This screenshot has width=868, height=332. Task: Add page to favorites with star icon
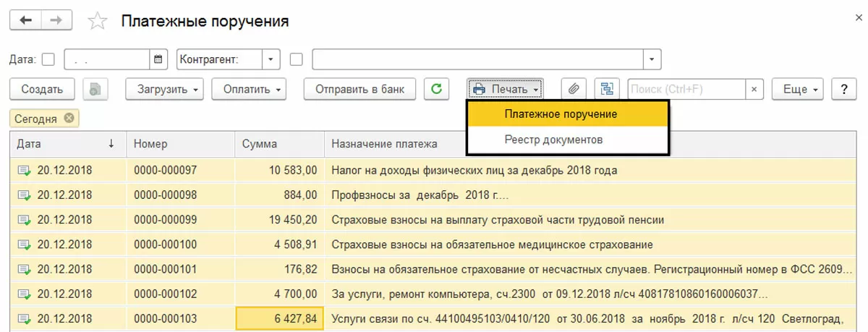tap(96, 21)
